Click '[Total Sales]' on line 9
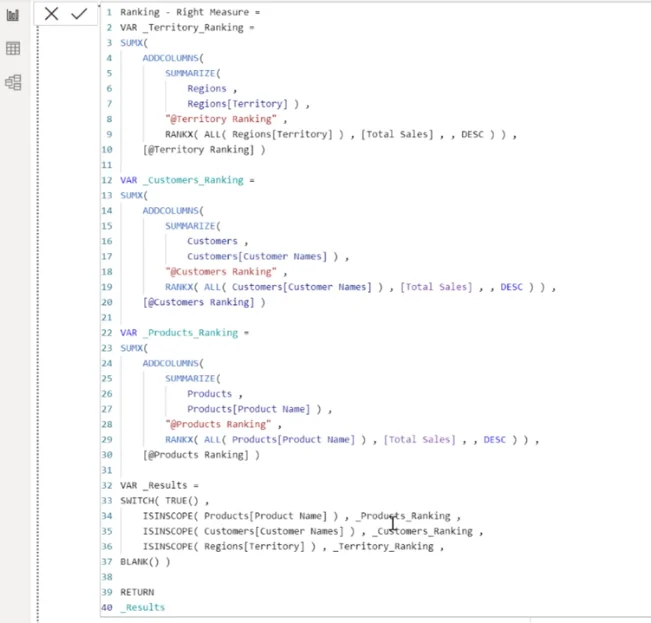Viewport: 651px width, 623px height. coord(397,134)
